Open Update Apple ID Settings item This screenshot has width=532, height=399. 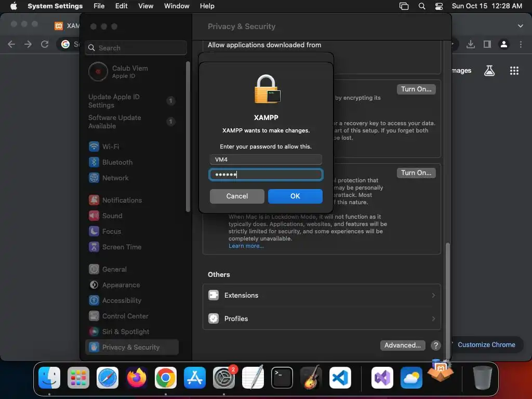coord(132,101)
